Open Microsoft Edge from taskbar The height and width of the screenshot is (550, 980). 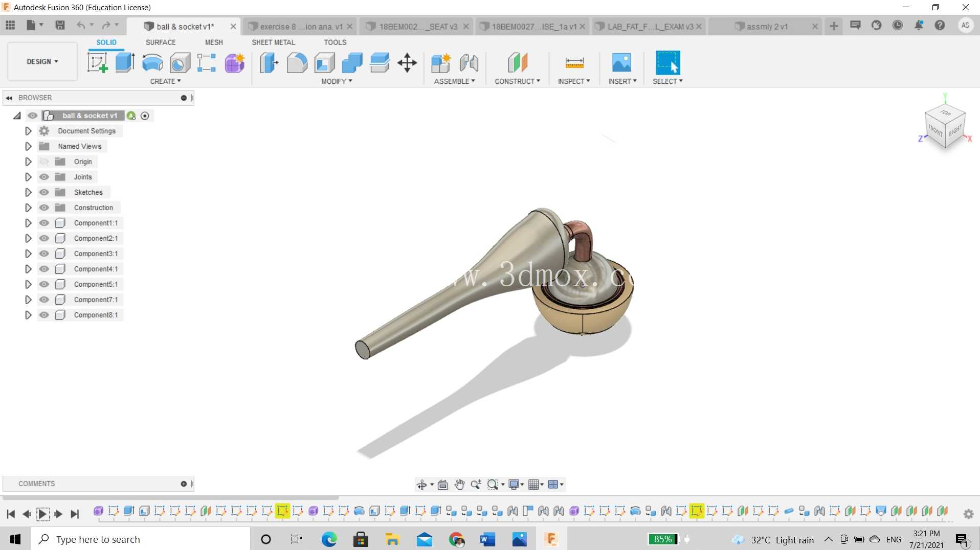coord(329,539)
